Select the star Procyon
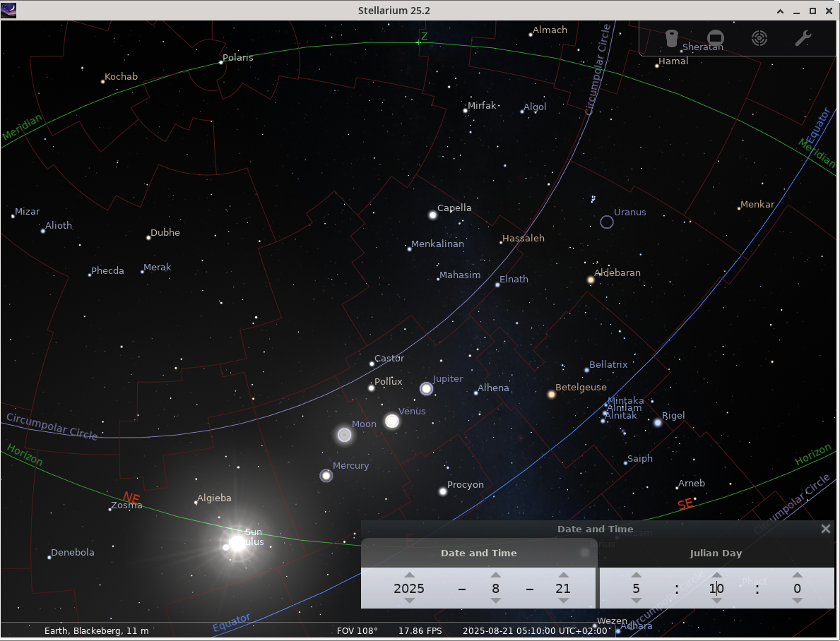The image size is (840, 641). [443, 491]
